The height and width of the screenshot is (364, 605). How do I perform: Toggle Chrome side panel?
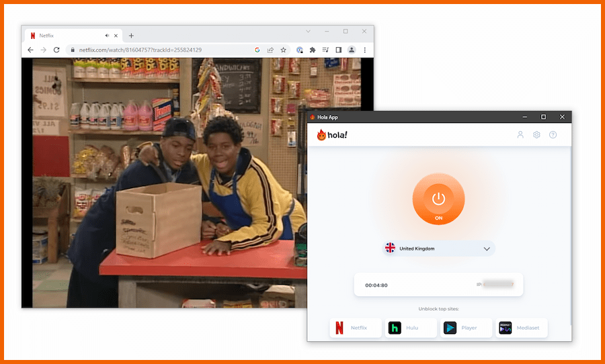338,50
